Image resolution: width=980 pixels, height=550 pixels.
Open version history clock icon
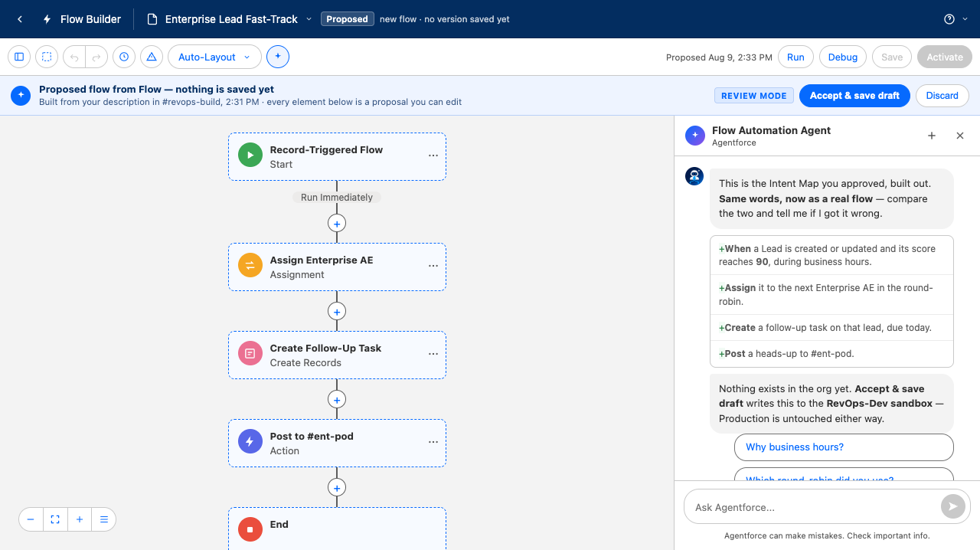click(x=124, y=57)
